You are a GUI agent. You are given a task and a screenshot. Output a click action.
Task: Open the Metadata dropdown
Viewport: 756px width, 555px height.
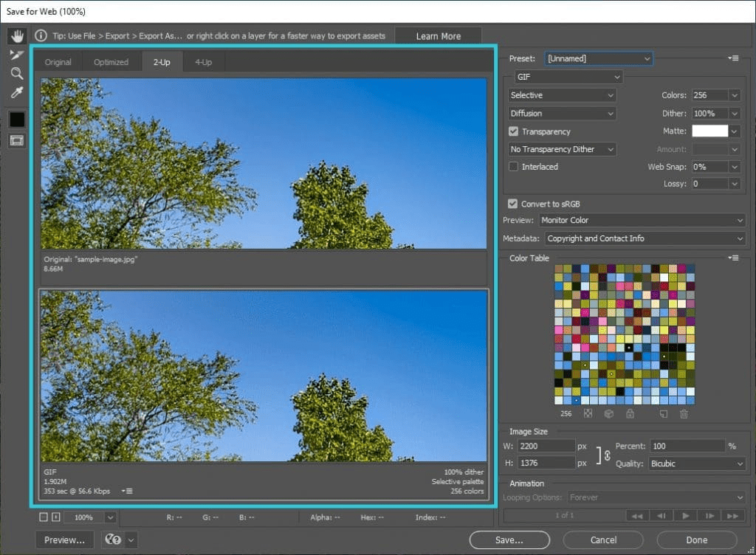[x=645, y=238]
